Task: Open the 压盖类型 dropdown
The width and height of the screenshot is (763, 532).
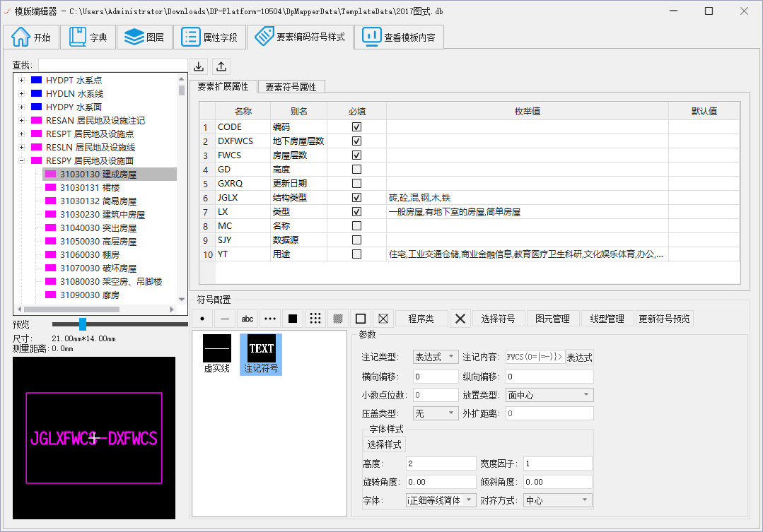Action: [x=436, y=413]
